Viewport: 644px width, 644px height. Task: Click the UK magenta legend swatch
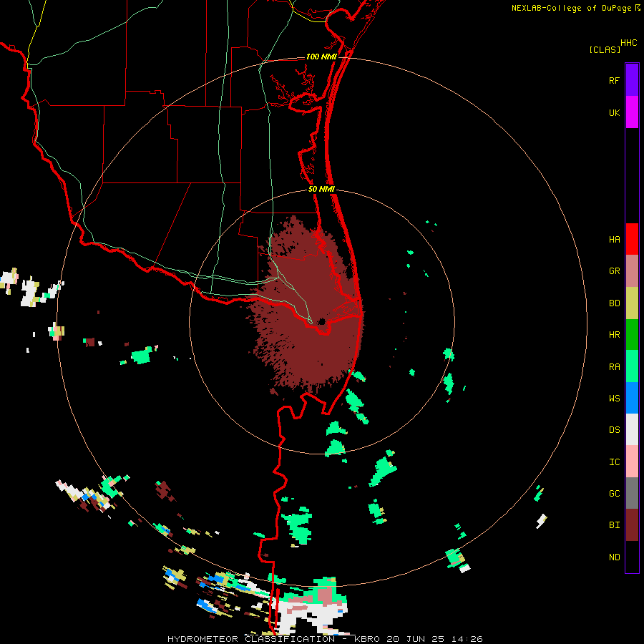[x=632, y=112]
